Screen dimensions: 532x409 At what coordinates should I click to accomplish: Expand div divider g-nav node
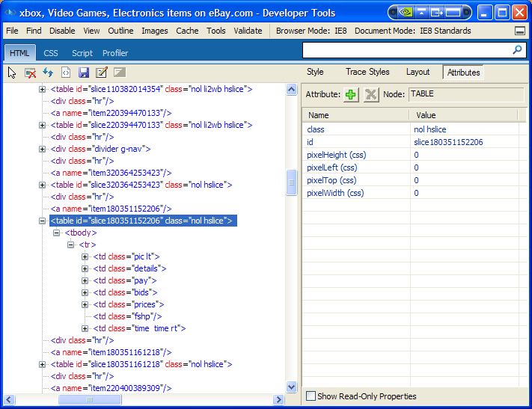(42, 150)
